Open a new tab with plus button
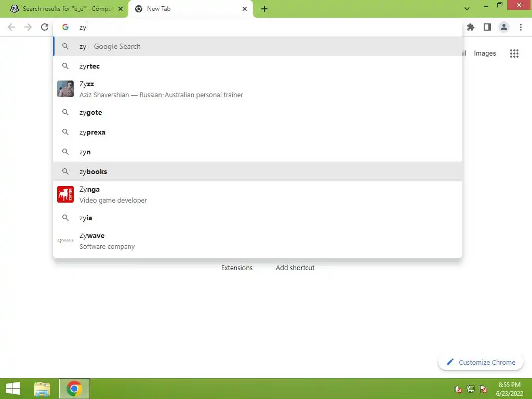 point(264,9)
